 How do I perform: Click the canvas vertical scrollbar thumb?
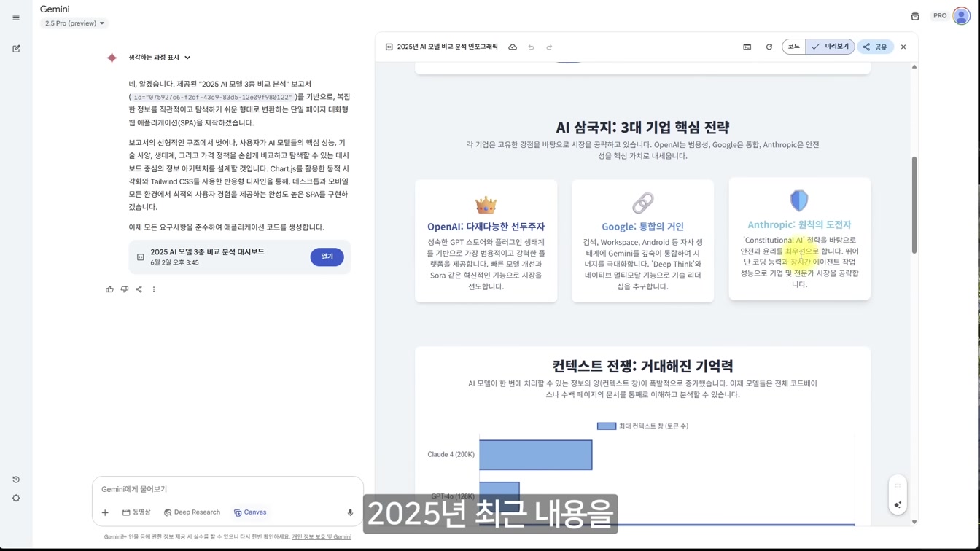pyautogui.click(x=914, y=205)
